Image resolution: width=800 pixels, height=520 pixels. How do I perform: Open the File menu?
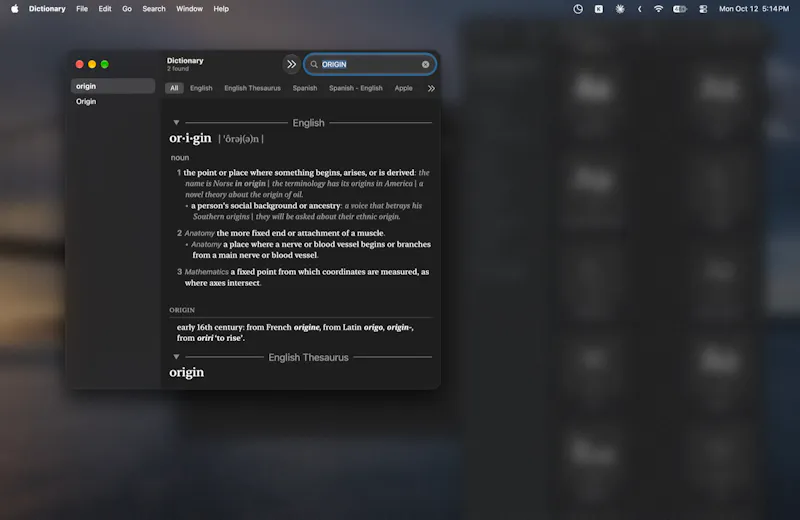[82, 9]
